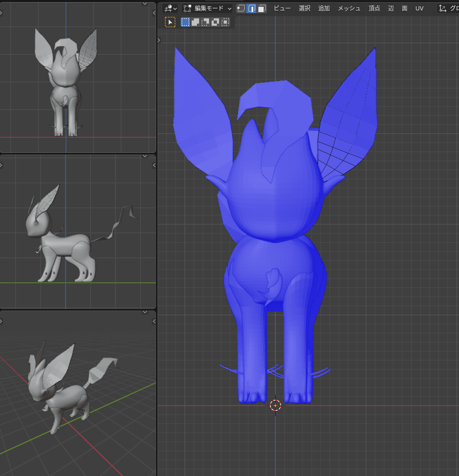The width and height of the screenshot is (459, 476).
Task: Expand main viewport toolbar with left arrow
Action: (x=160, y=40)
